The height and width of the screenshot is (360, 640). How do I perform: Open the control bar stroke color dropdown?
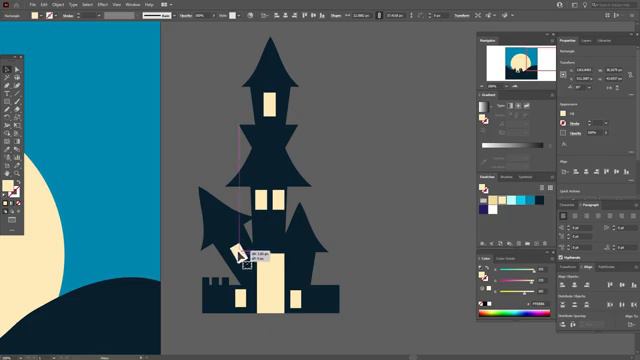(x=56, y=16)
